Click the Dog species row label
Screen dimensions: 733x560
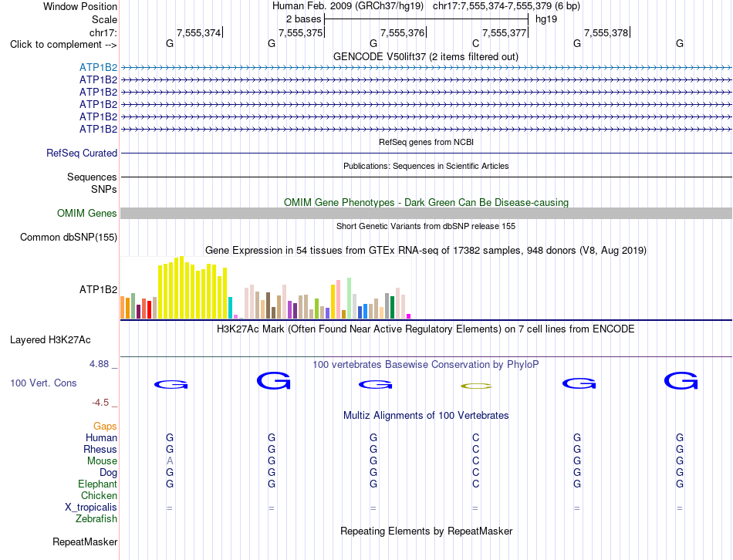(108, 473)
